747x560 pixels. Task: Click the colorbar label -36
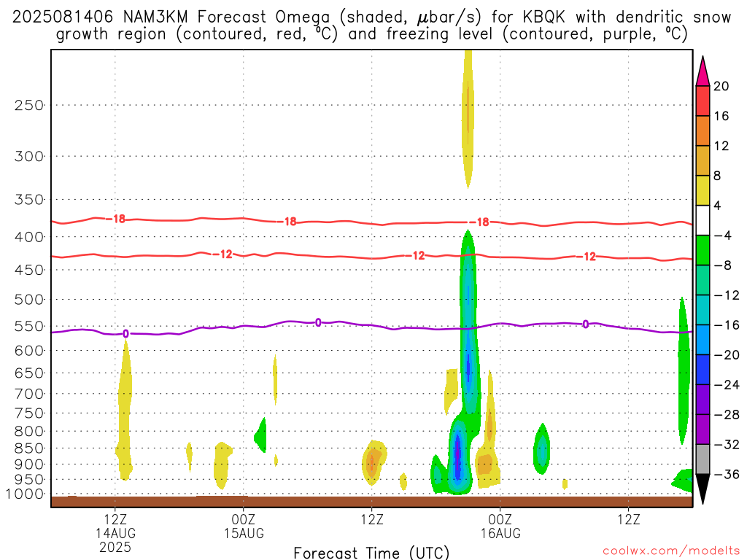(727, 474)
